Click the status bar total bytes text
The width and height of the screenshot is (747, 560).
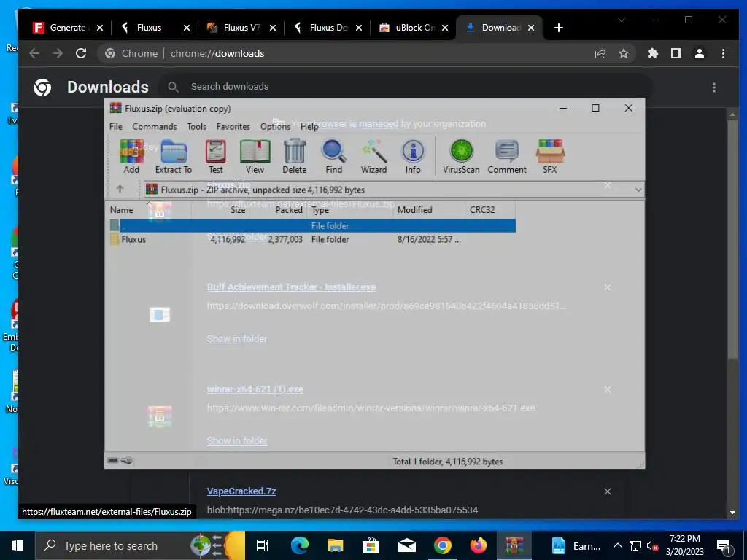click(x=448, y=462)
